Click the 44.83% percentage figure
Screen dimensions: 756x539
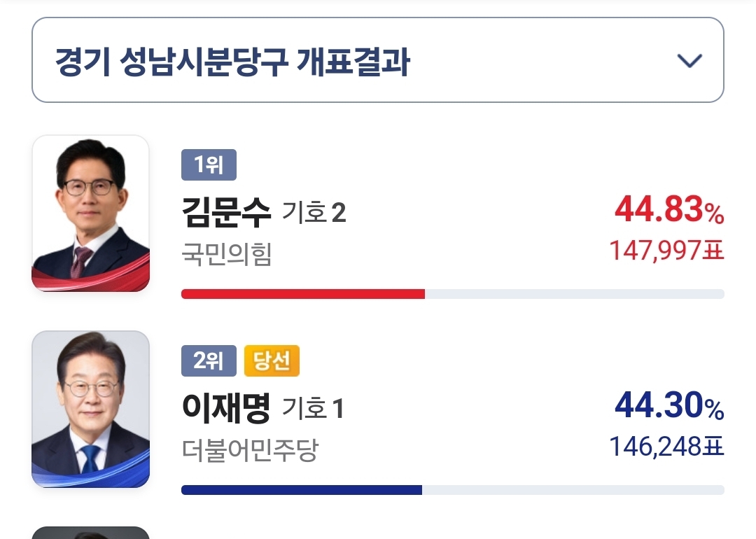669,210
